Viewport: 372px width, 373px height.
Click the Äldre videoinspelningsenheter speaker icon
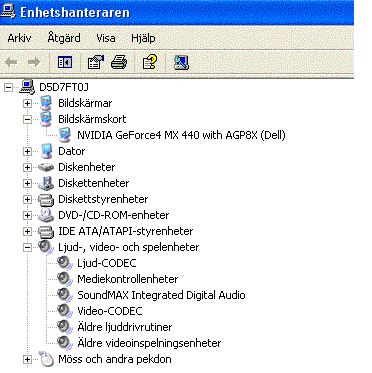(x=65, y=344)
